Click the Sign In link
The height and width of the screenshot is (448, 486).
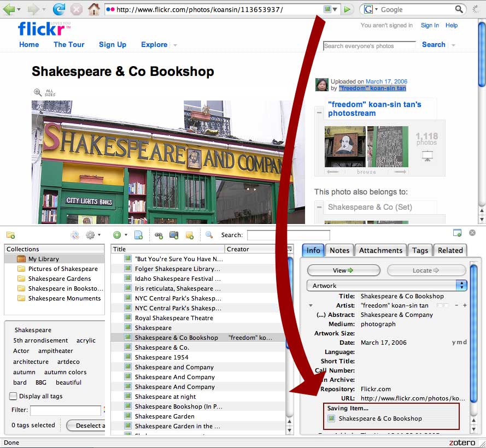click(x=430, y=26)
